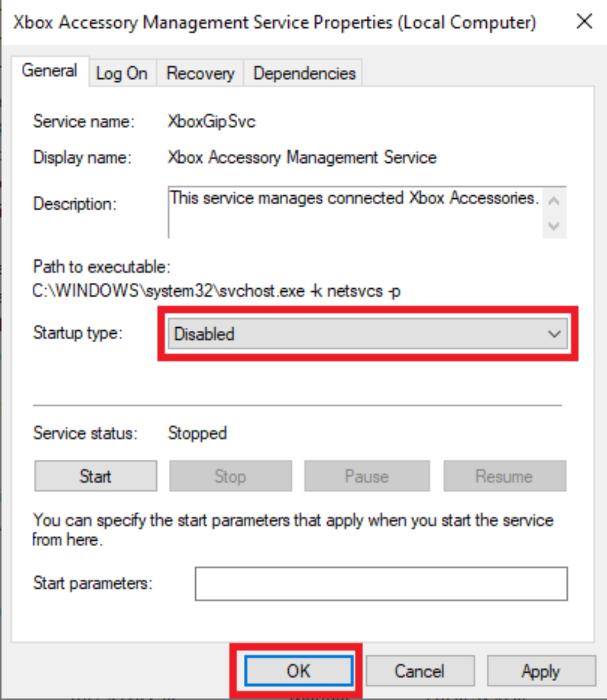This screenshot has height=700, width=607.
Task: Click the Start button to run service
Action: 95,475
